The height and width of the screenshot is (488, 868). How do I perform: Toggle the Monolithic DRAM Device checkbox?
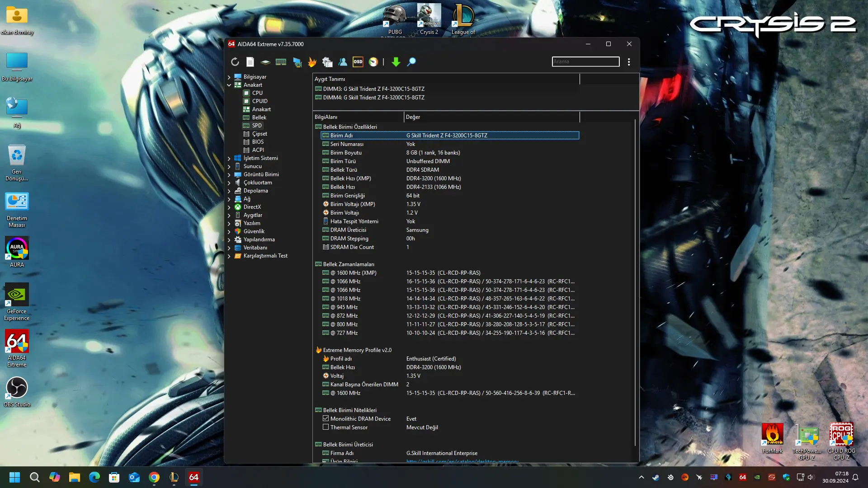(325, 418)
